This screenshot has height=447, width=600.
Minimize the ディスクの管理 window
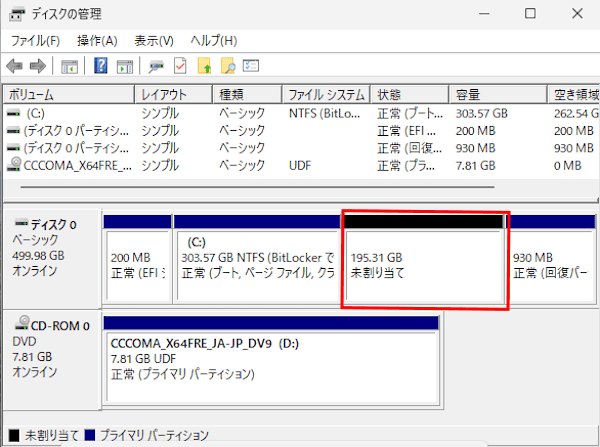[484, 14]
